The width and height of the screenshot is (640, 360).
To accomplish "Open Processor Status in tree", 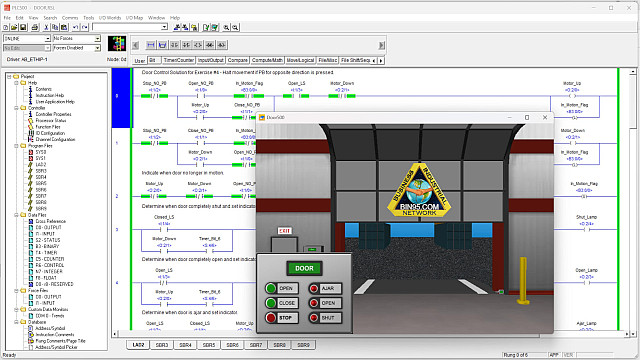I will click(51, 120).
